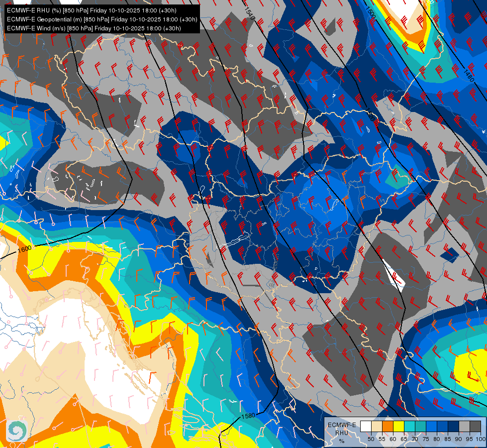Select the medium blue 75-80 legend swatch
This screenshot has height=448, width=487.
point(432,427)
